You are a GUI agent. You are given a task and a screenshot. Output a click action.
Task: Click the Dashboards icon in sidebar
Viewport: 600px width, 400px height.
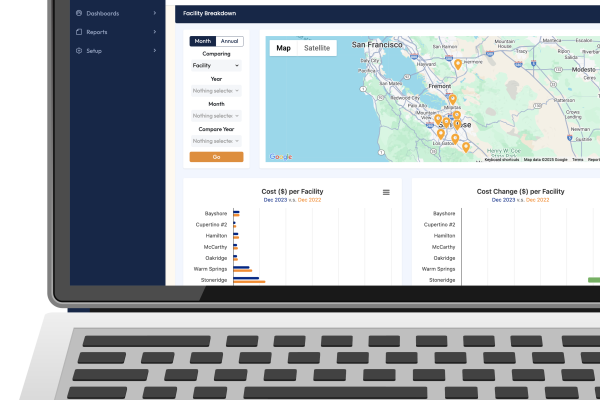pyautogui.click(x=78, y=14)
